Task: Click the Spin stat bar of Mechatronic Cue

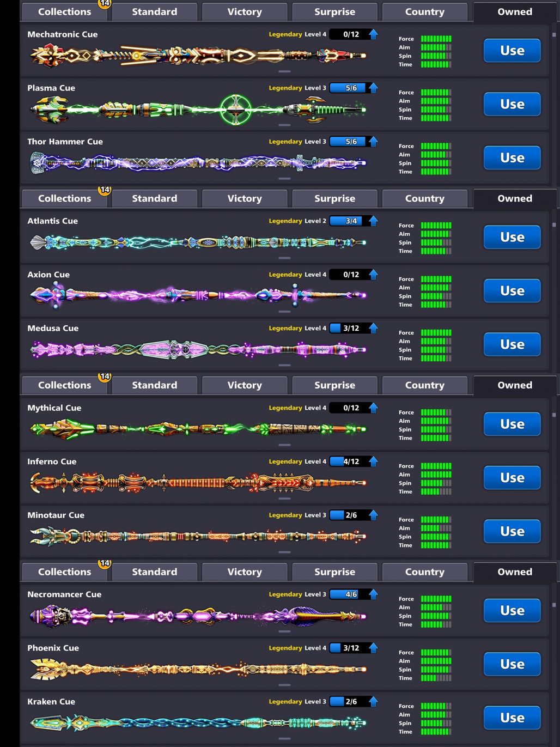Action: point(436,56)
